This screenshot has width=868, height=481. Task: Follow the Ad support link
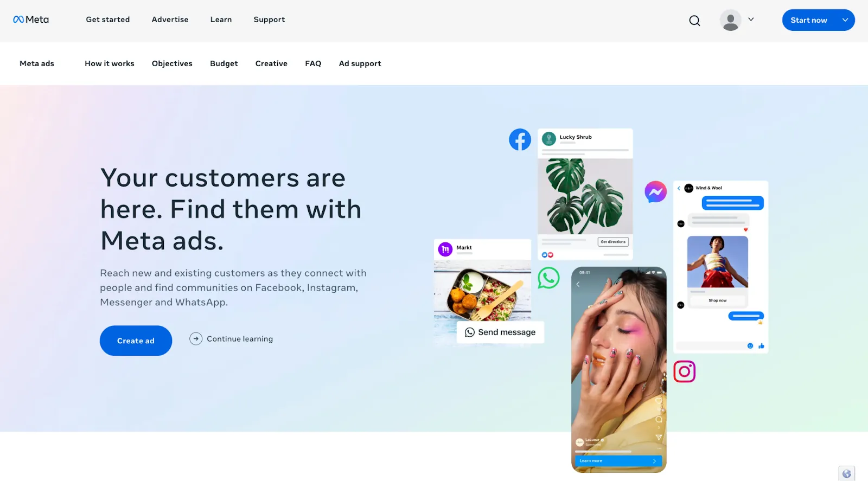360,63
